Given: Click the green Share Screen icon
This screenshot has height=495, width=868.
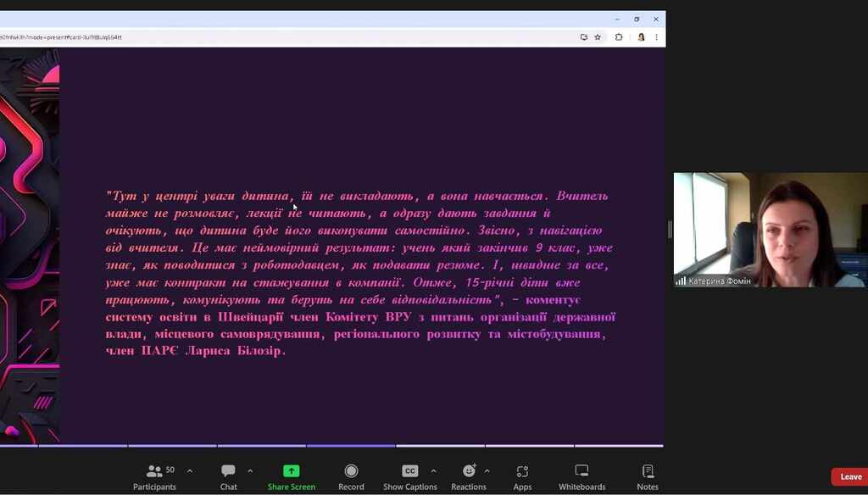Looking at the screenshot, I should click(291, 471).
